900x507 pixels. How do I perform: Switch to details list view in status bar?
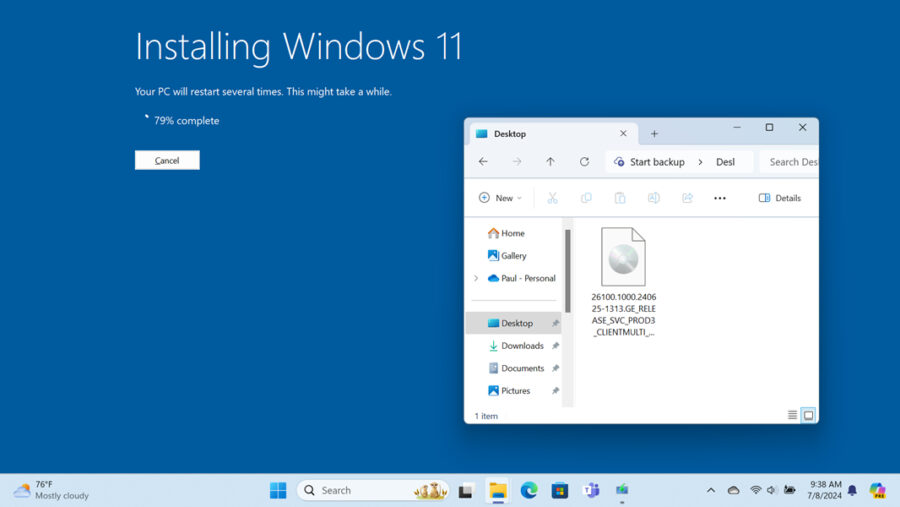coord(792,415)
